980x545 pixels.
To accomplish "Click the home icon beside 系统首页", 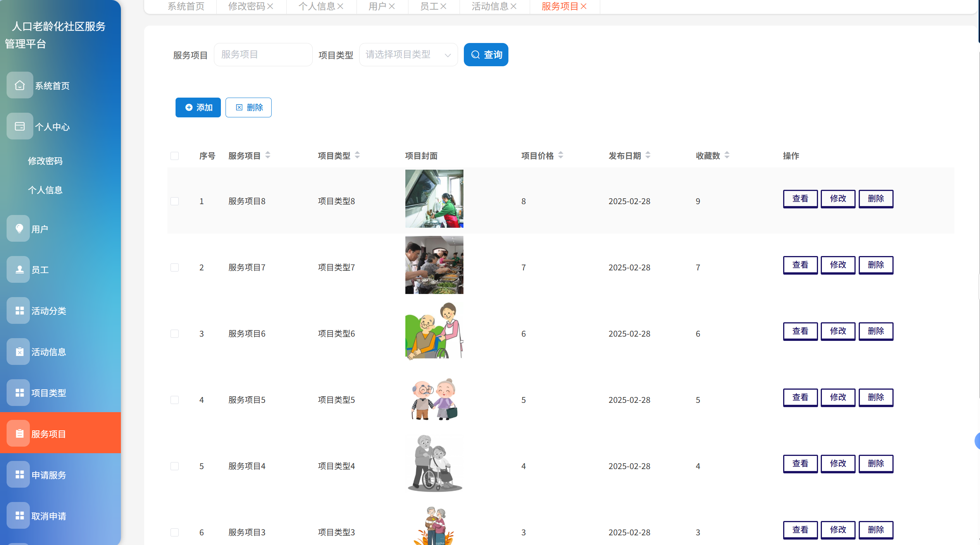I will pyautogui.click(x=20, y=85).
